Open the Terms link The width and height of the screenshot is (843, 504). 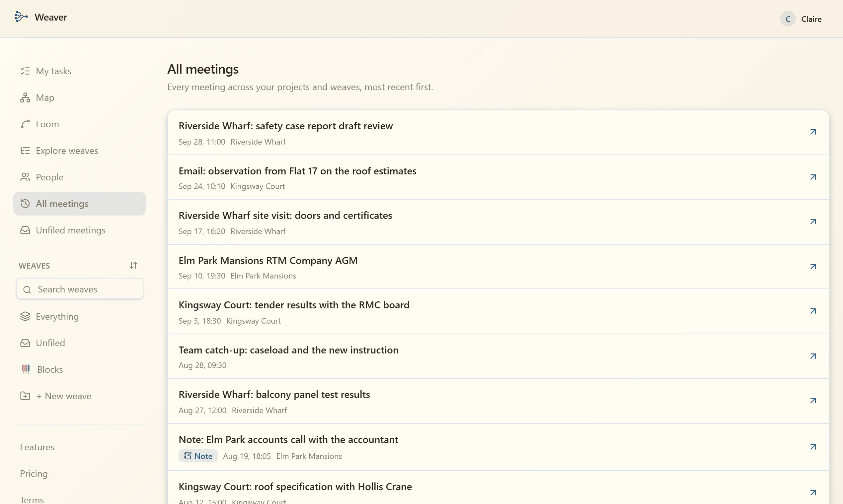pos(32,500)
